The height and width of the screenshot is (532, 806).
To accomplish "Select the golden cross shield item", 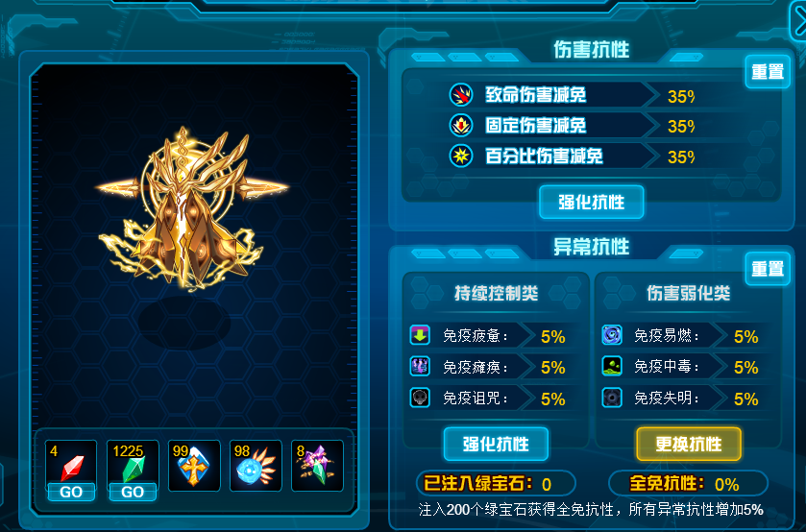I will [x=194, y=466].
